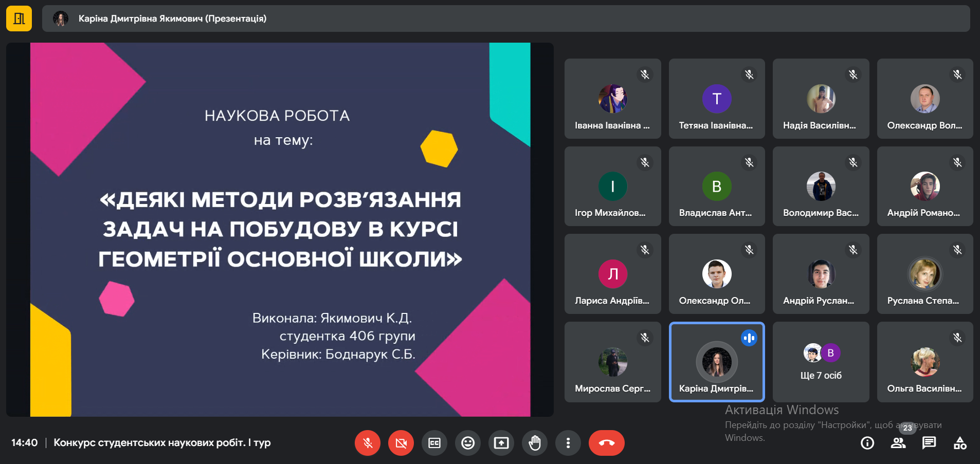Image resolution: width=980 pixels, height=464 pixels.
Task: Raise your hand
Action: coord(535,443)
